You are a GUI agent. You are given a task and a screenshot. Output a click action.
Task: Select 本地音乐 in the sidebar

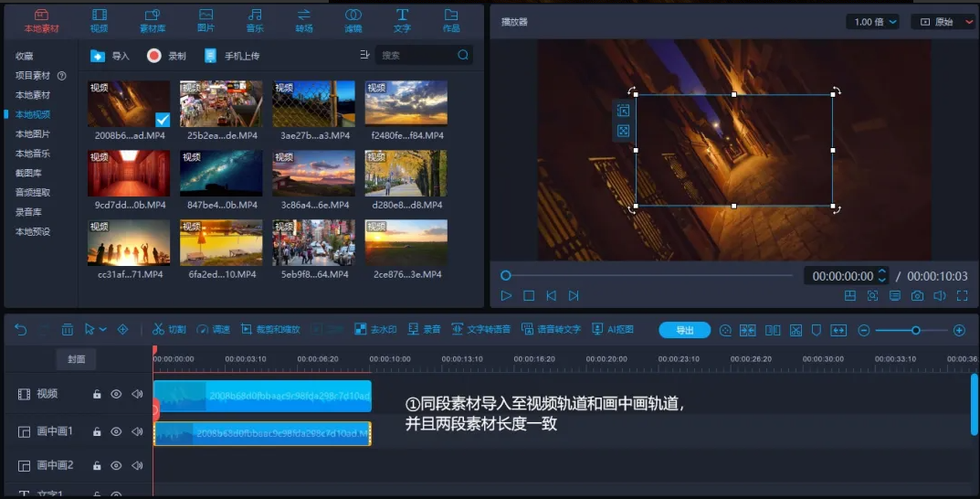33,154
